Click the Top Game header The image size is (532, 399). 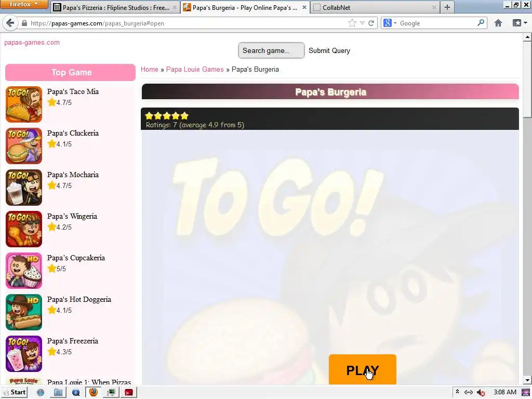pos(71,72)
